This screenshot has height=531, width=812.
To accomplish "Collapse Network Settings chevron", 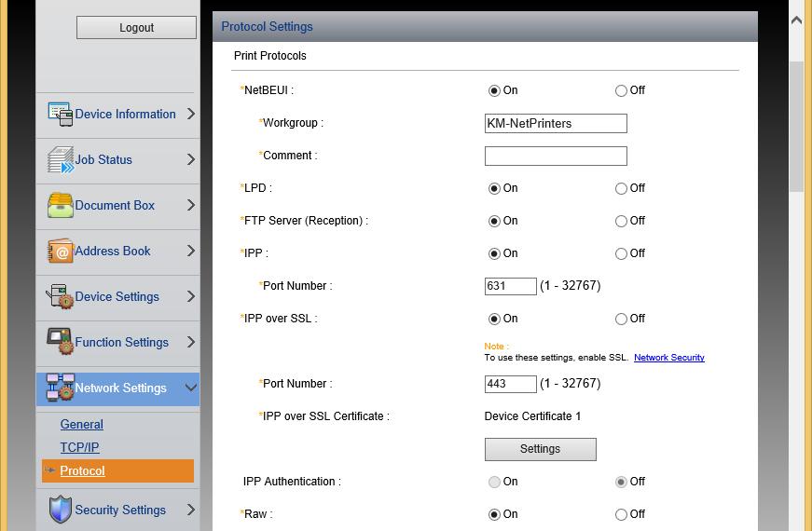I will point(190,388).
